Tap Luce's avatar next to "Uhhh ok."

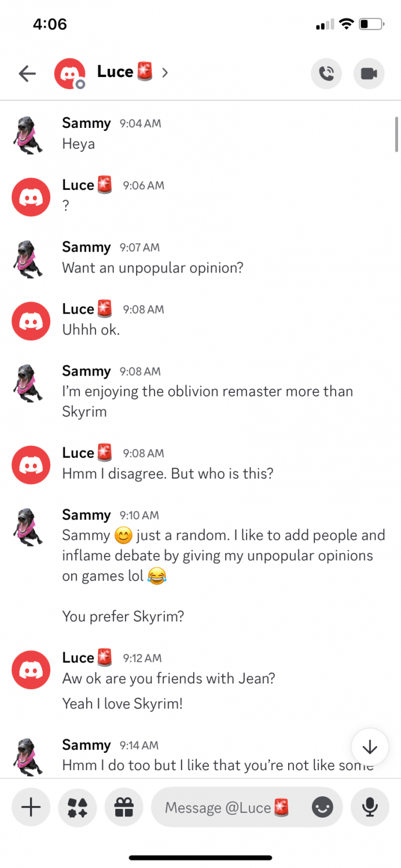pos(31,321)
